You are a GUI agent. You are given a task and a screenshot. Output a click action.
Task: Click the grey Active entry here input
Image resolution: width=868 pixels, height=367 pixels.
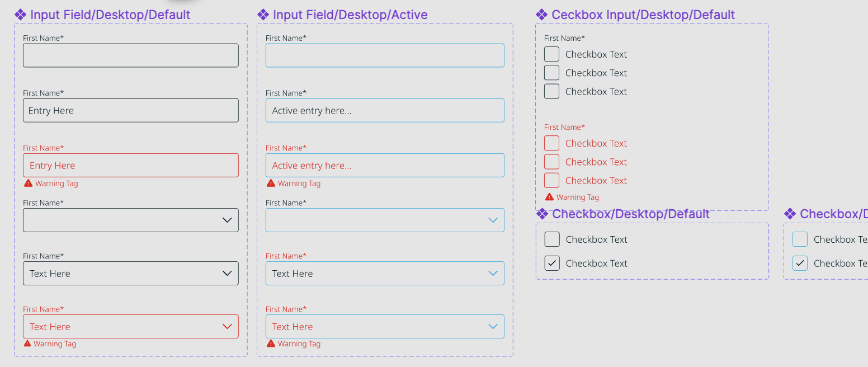(x=384, y=111)
